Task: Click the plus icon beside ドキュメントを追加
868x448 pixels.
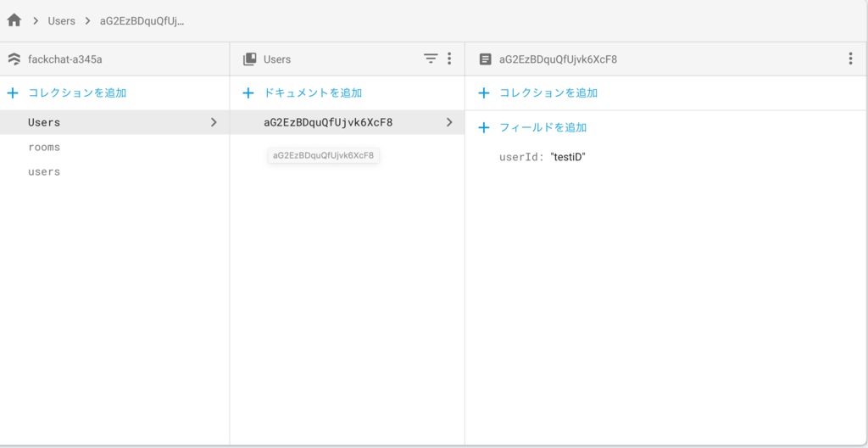Action: [248, 93]
